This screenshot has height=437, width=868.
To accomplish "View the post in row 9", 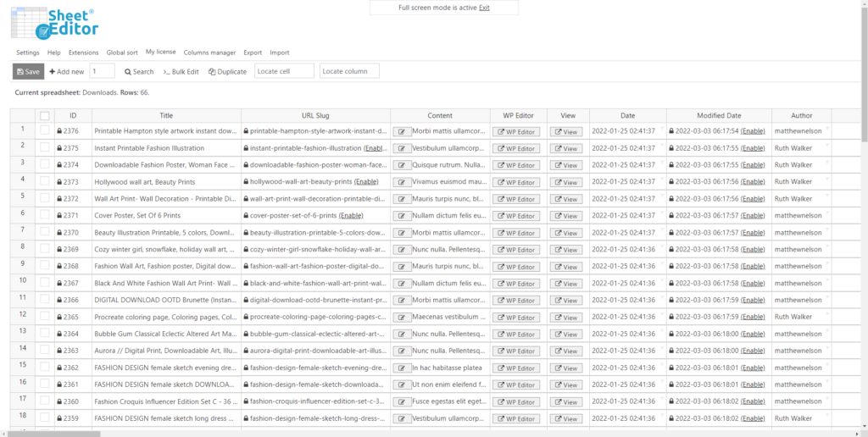I will coord(565,267).
